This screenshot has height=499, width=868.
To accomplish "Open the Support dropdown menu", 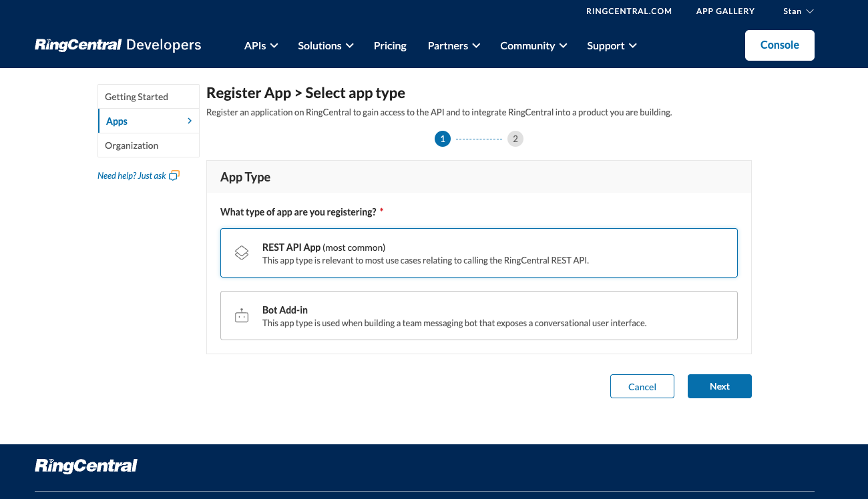I will (x=612, y=45).
